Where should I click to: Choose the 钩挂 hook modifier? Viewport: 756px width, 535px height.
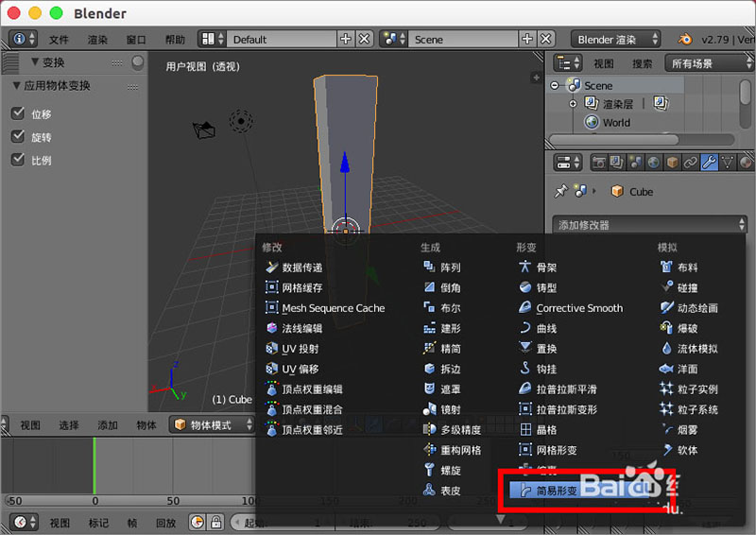tap(538, 369)
